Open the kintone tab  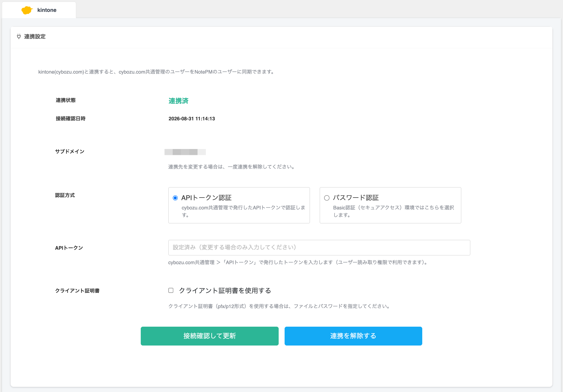tap(39, 10)
